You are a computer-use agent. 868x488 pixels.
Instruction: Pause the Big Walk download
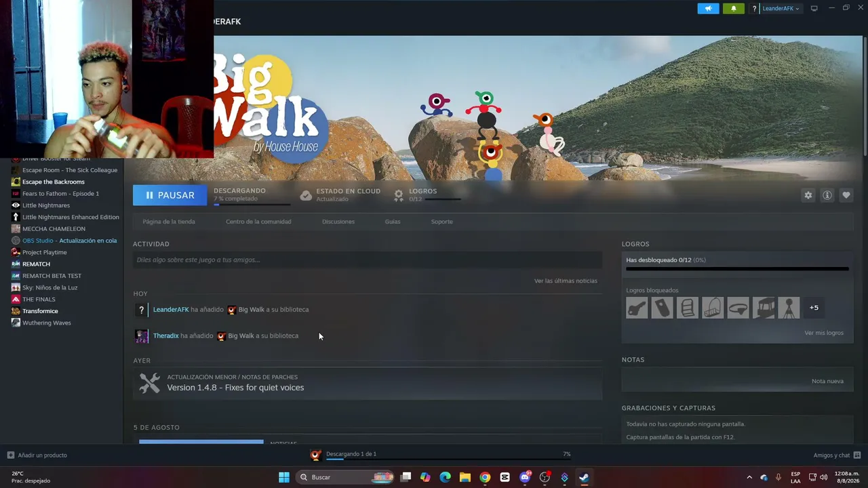(170, 195)
